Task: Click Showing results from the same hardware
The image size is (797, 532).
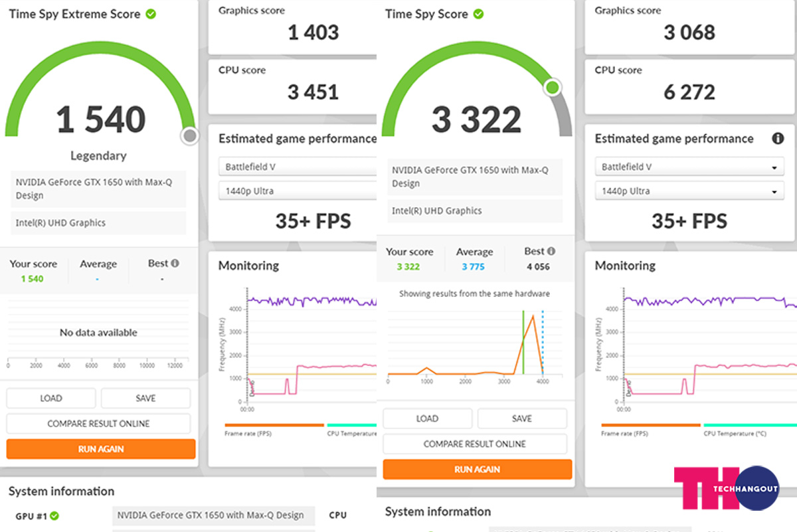Action: [x=474, y=294]
